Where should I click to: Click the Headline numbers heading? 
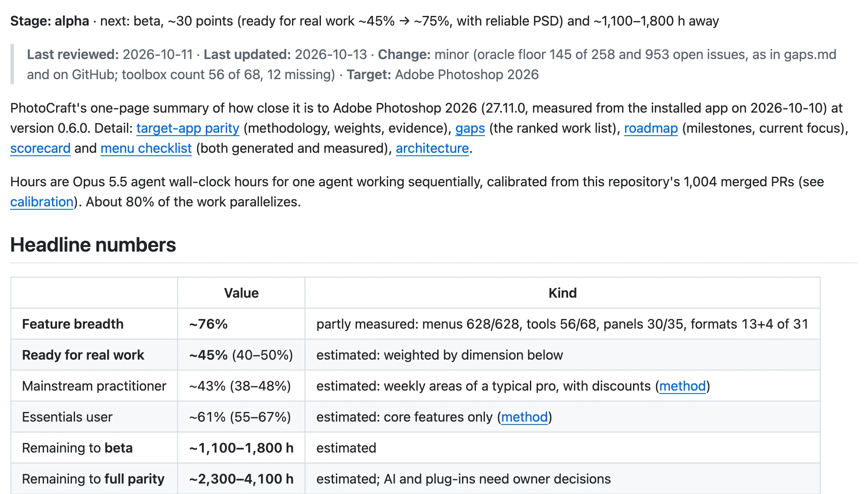(x=93, y=245)
